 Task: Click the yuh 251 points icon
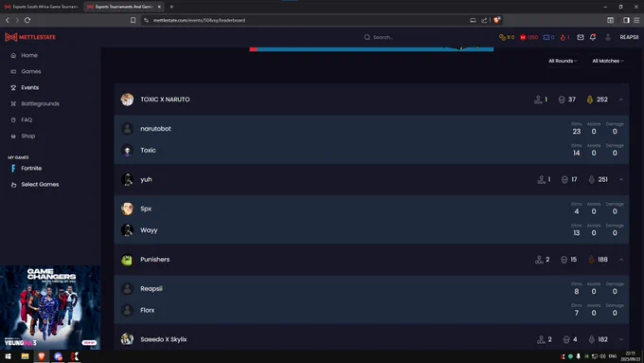(x=591, y=180)
